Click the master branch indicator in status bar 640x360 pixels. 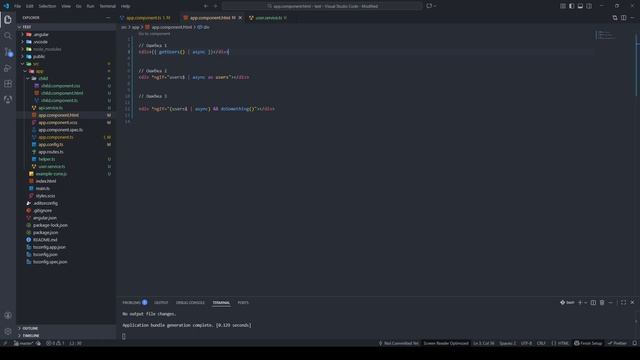pos(24,343)
